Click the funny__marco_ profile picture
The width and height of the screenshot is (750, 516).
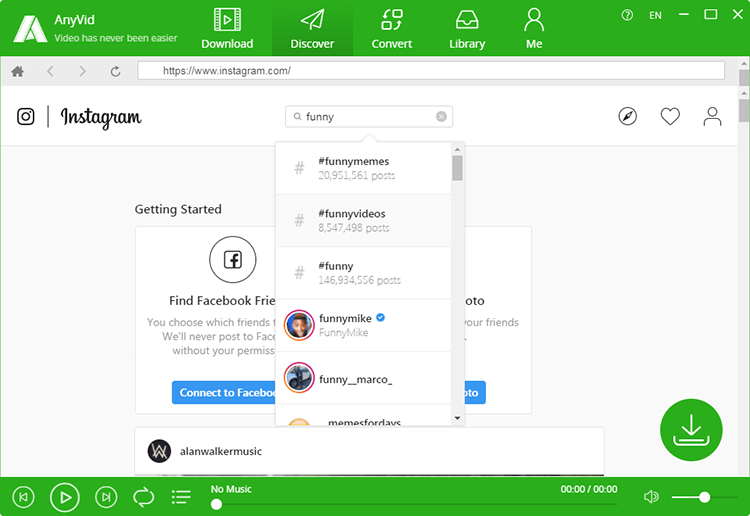coord(299,378)
